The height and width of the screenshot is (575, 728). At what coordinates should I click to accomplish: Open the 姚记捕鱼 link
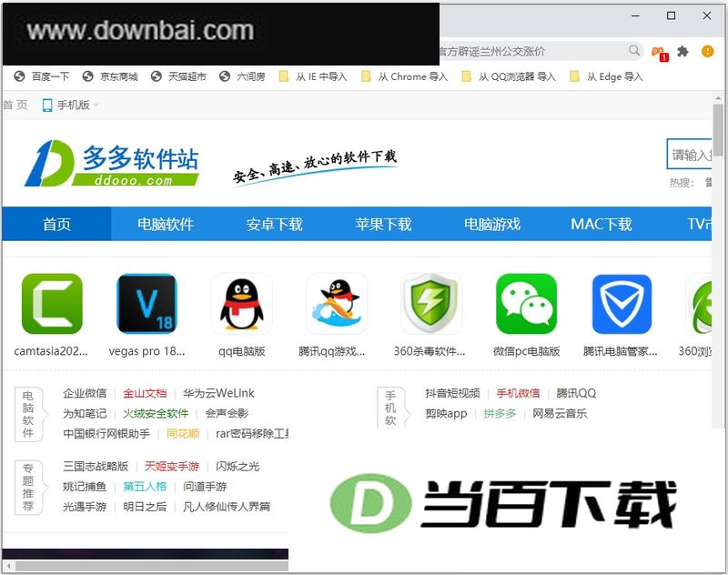point(85,487)
